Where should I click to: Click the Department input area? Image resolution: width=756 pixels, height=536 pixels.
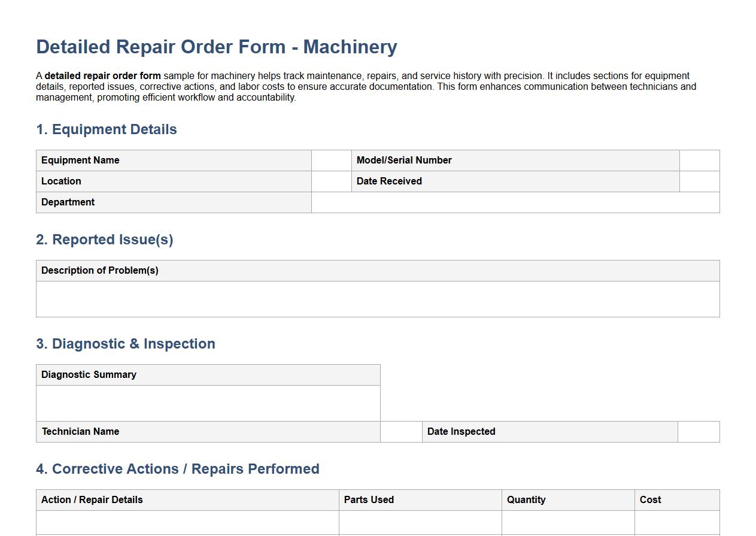coord(515,202)
